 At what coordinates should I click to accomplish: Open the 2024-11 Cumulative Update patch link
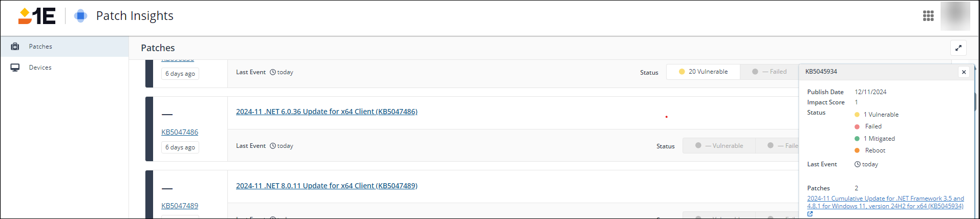point(885,202)
